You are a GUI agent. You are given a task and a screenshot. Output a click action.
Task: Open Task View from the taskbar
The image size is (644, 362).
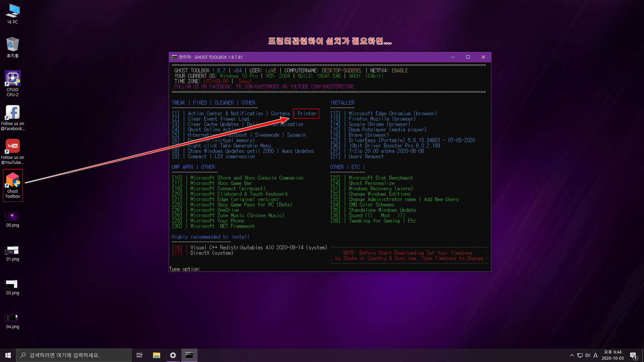(140, 355)
